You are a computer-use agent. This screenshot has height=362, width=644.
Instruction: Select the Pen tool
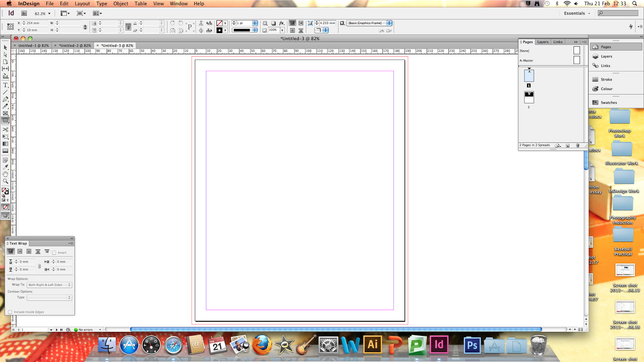tap(5, 99)
